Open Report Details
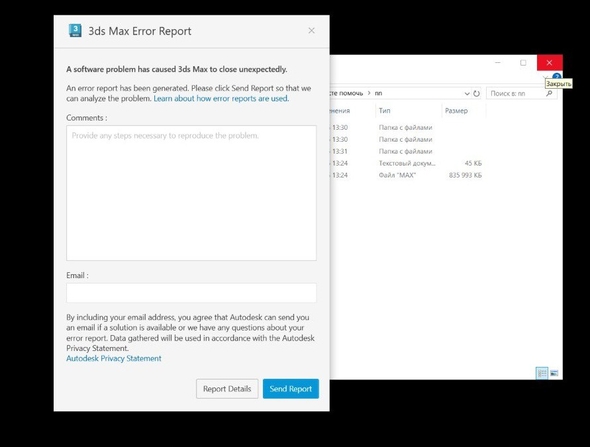 [x=227, y=389]
